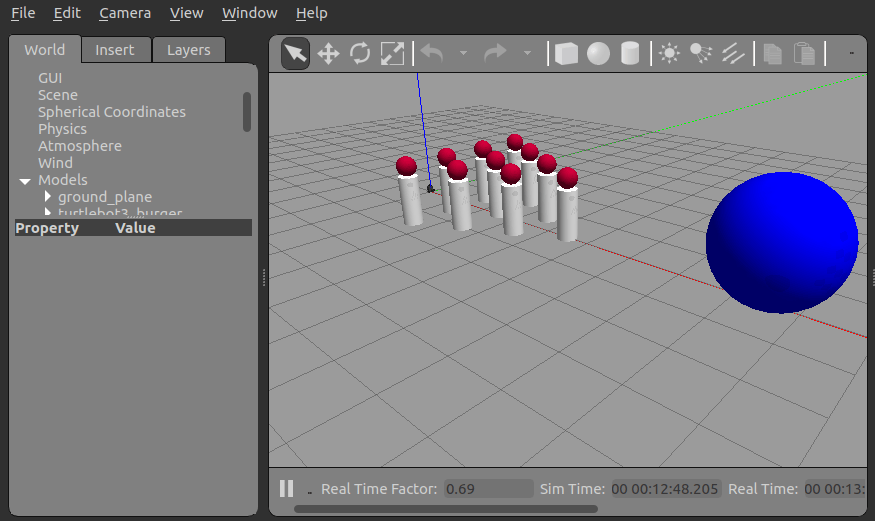Viewport: 875px width, 521px height.
Task: Select the arrow selection mode tool
Action: point(295,54)
